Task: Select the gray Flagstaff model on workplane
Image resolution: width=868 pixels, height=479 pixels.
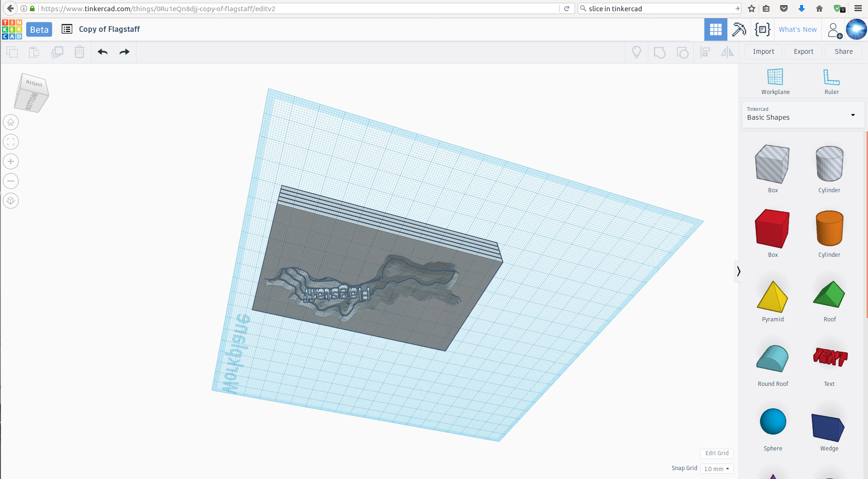Action: click(378, 269)
